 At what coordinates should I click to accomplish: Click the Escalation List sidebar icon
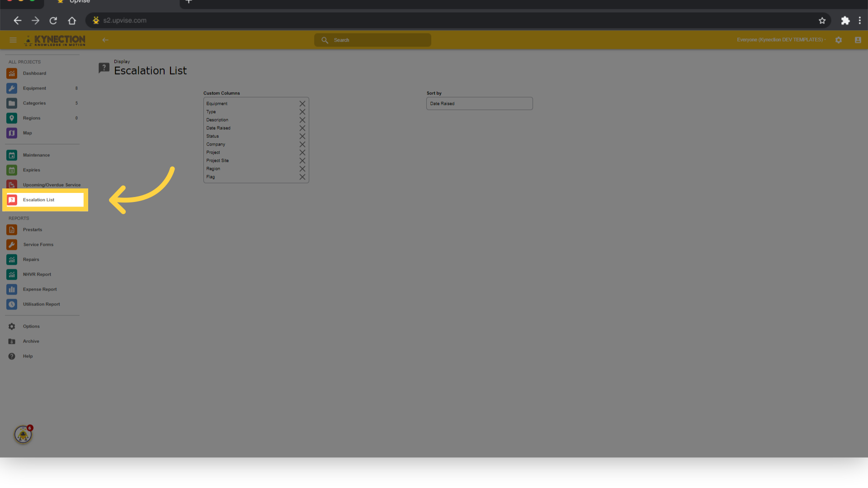(x=12, y=200)
